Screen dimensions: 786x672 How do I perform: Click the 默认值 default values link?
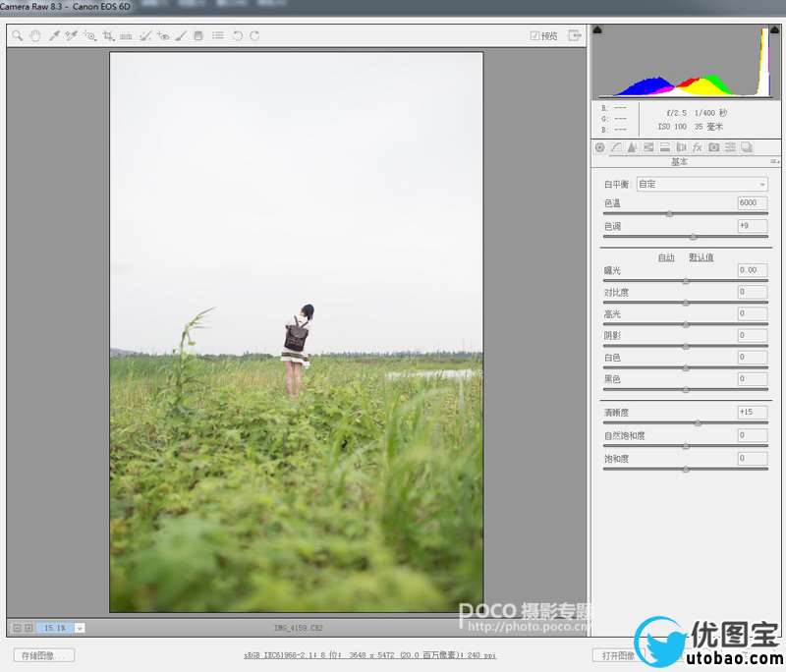(x=701, y=257)
